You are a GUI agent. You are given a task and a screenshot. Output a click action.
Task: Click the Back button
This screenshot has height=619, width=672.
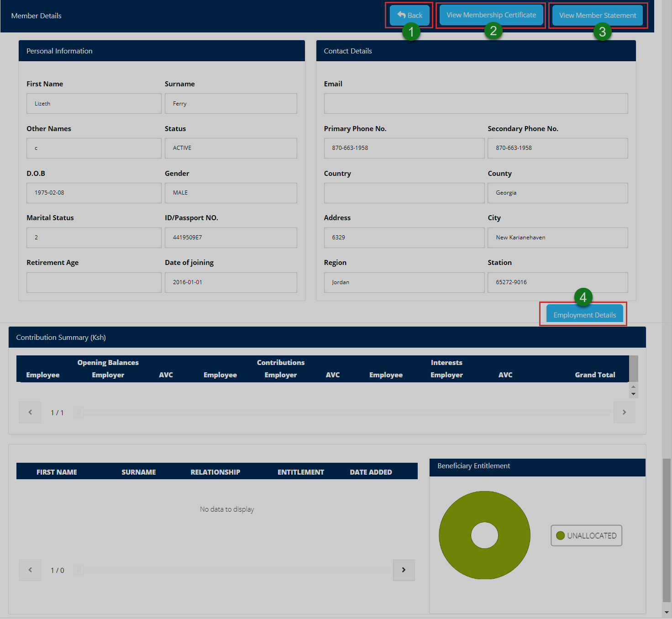click(409, 16)
